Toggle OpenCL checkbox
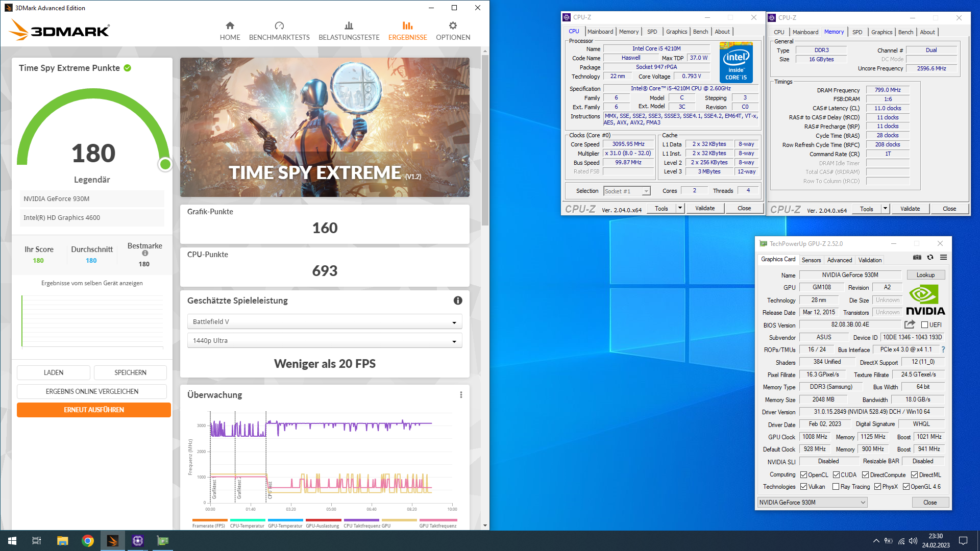This screenshot has width=980, height=551. [x=803, y=475]
